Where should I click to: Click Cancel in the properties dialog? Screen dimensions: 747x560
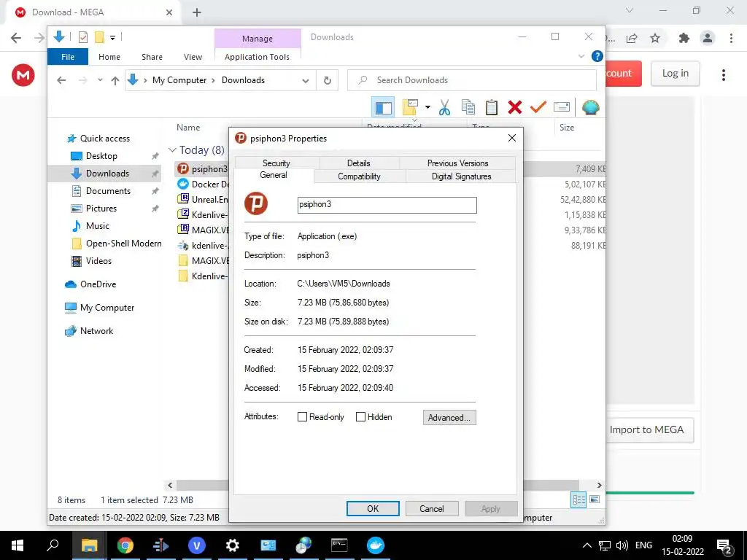[x=432, y=508]
